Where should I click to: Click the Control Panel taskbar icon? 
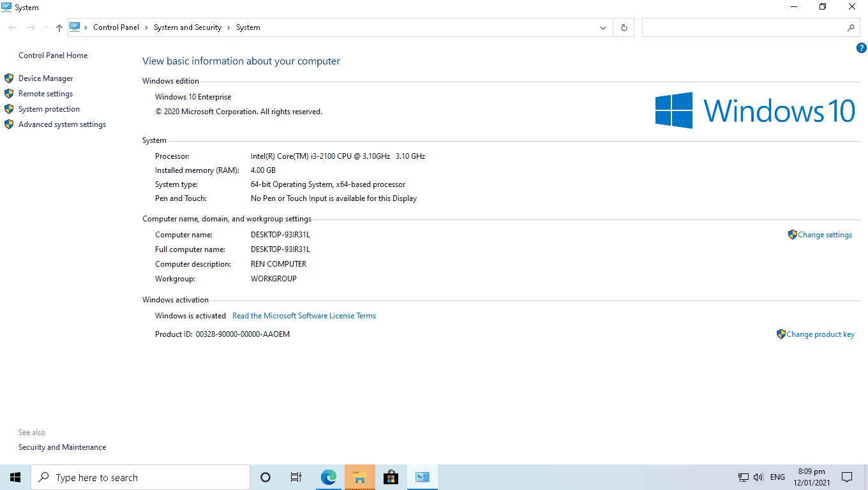(422, 477)
